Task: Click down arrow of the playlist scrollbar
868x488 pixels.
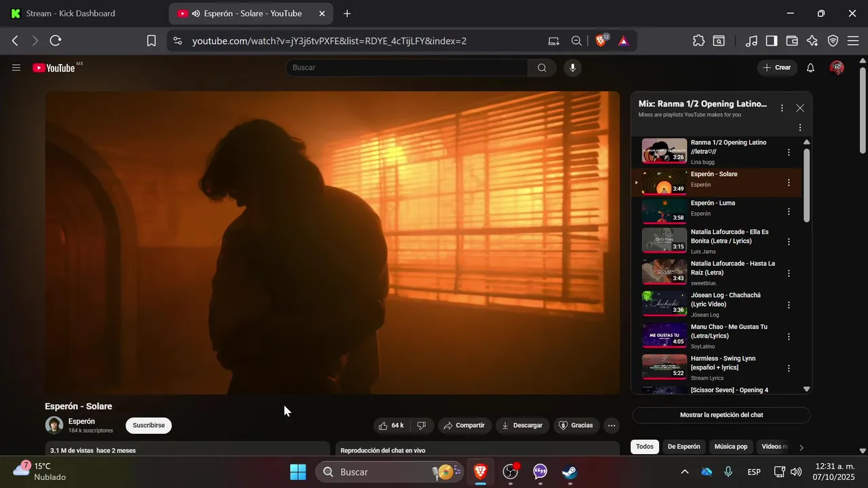Action: tap(806, 389)
